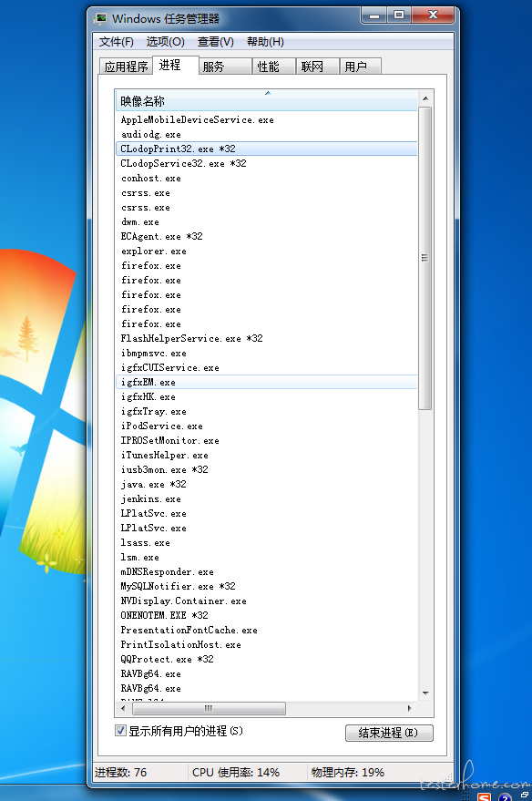Select the 进程 tab
532x801 pixels.
click(176, 65)
